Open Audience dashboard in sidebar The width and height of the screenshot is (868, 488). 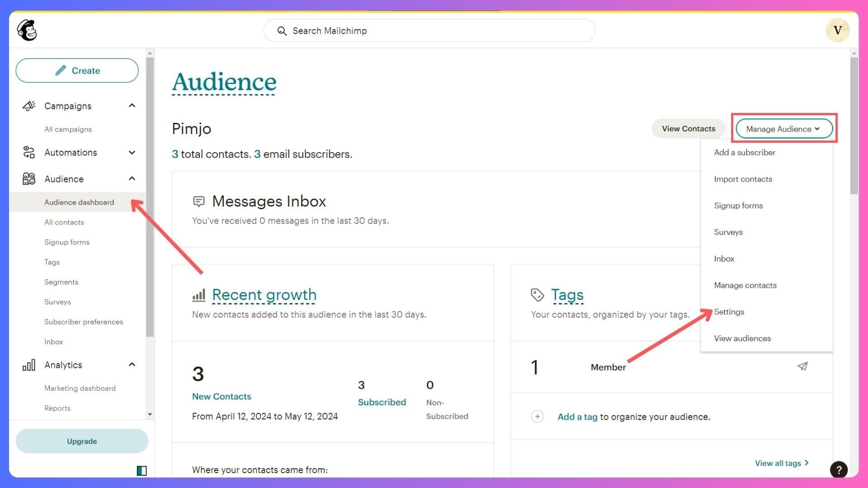[79, 202]
